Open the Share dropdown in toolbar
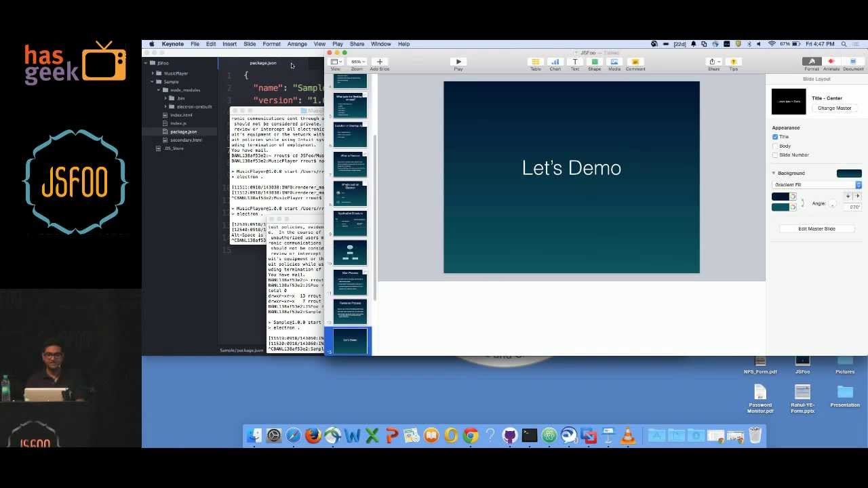This screenshot has height=488, width=868. tap(713, 62)
